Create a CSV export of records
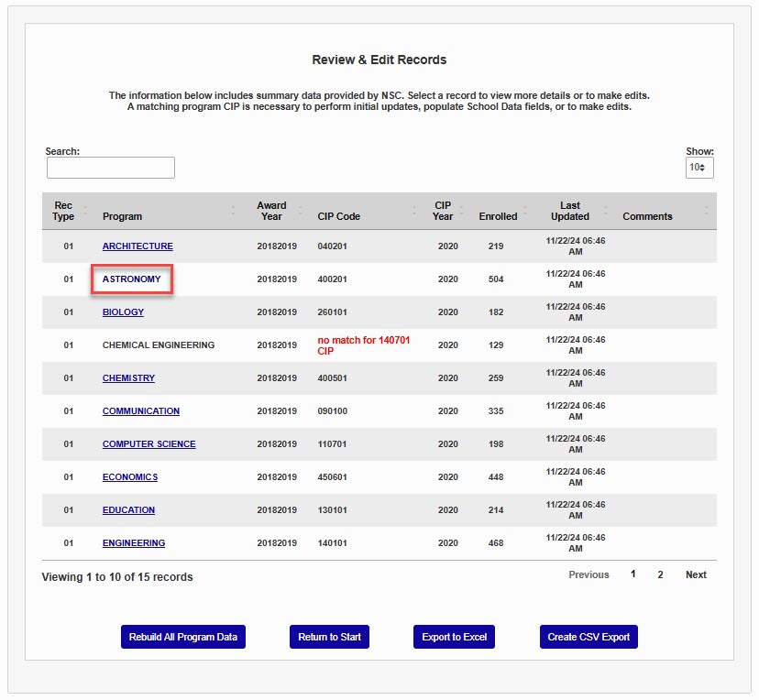The width and height of the screenshot is (759, 700). click(x=588, y=638)
